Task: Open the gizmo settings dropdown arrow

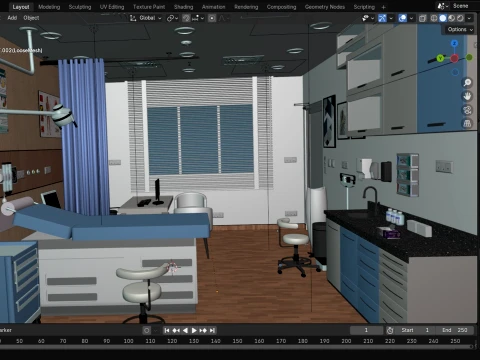Action: point(391,18)
